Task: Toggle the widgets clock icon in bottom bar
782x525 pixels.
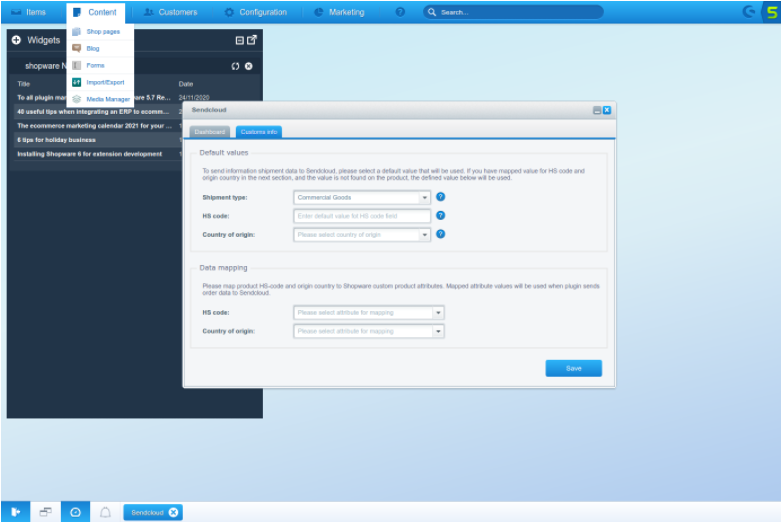Action: pos(75,512)
